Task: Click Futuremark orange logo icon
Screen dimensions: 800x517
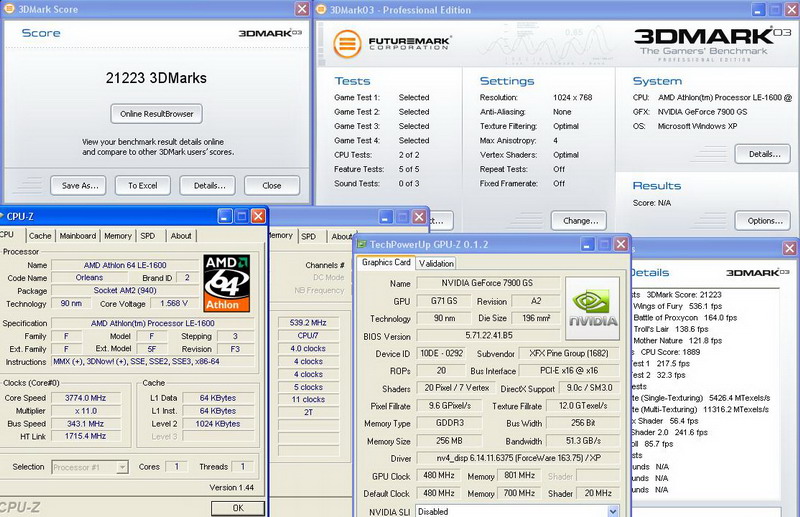Action: 347,43
